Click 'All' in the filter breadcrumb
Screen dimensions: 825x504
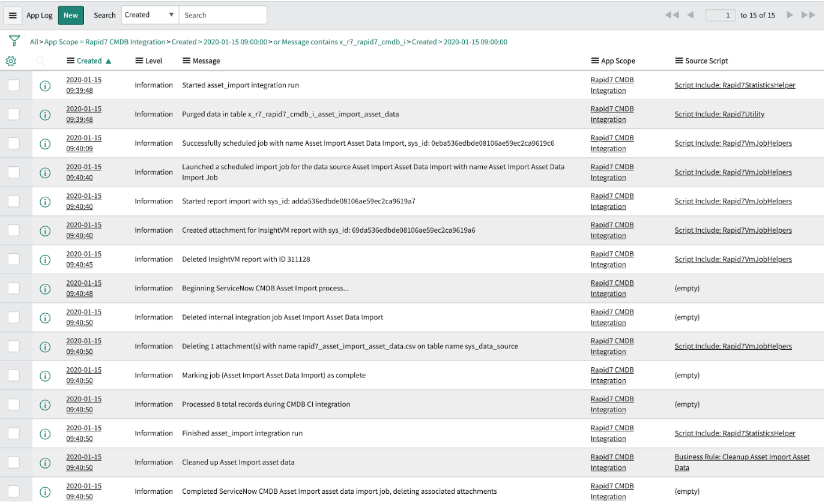point(34,42)
